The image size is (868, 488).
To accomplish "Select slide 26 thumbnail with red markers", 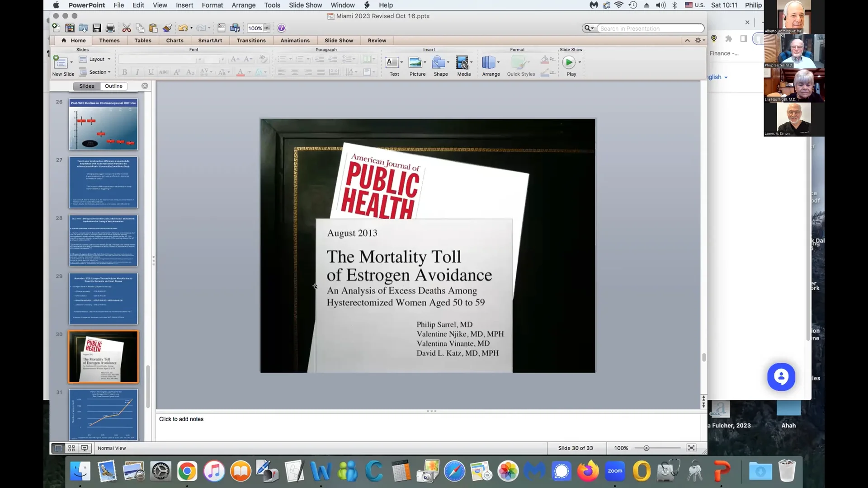I will tap(103, 124).
